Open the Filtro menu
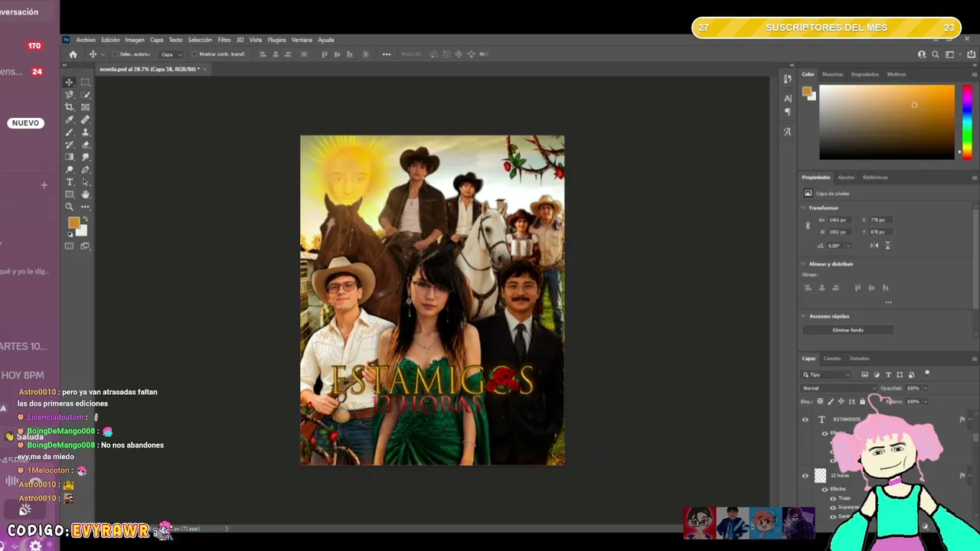The height and width of the screenshot is (551, 980). pyautogui.click(x=224, y=40)
